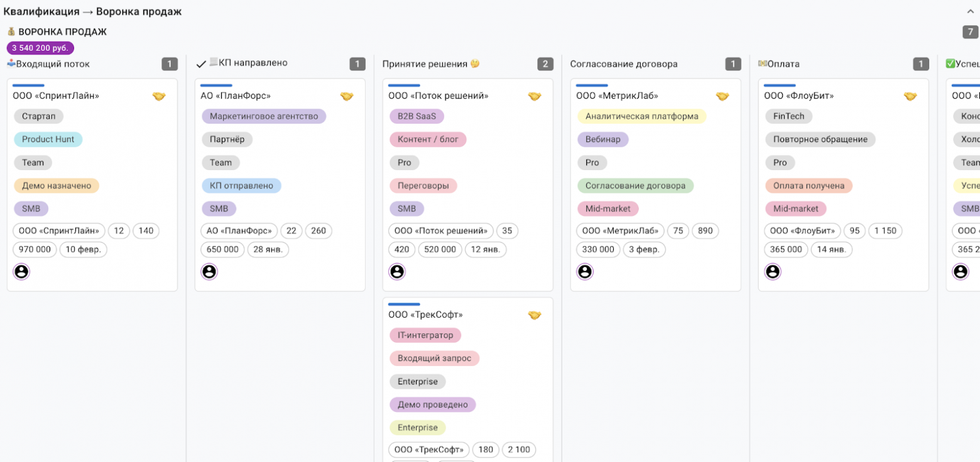Image resolution: width=980 pixels, height=462 pixels.
Task: Click the avatar icon on ООО «Поток решений» card
Action: (397, 271)
